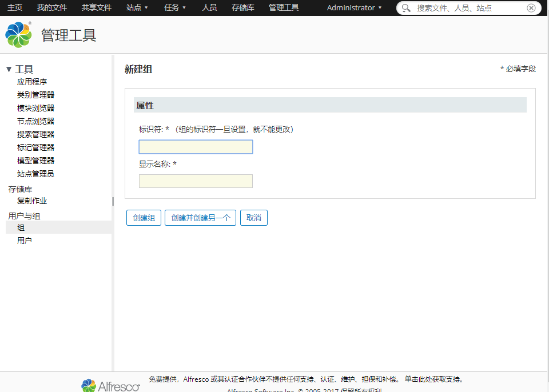Collapse the 工具 sidebar section
The width and height of the screenshot is (549, 392).
(x=10, y=69)
